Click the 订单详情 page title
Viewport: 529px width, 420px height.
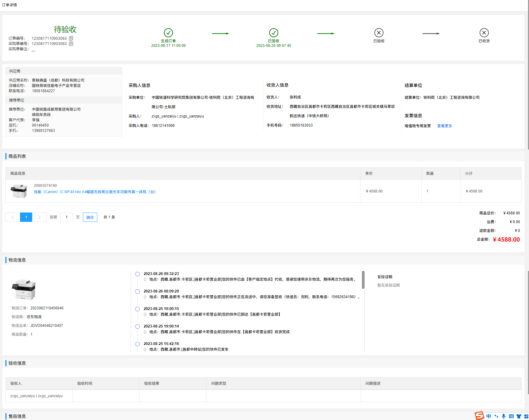tap(9, 5)
